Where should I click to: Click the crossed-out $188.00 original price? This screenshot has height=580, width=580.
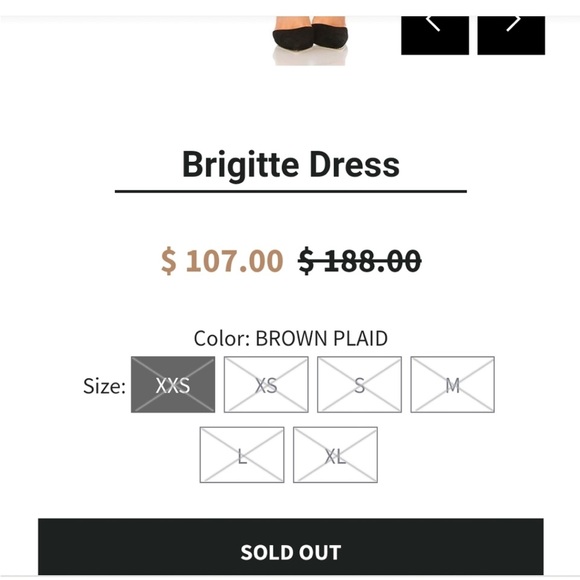point(360,260)
